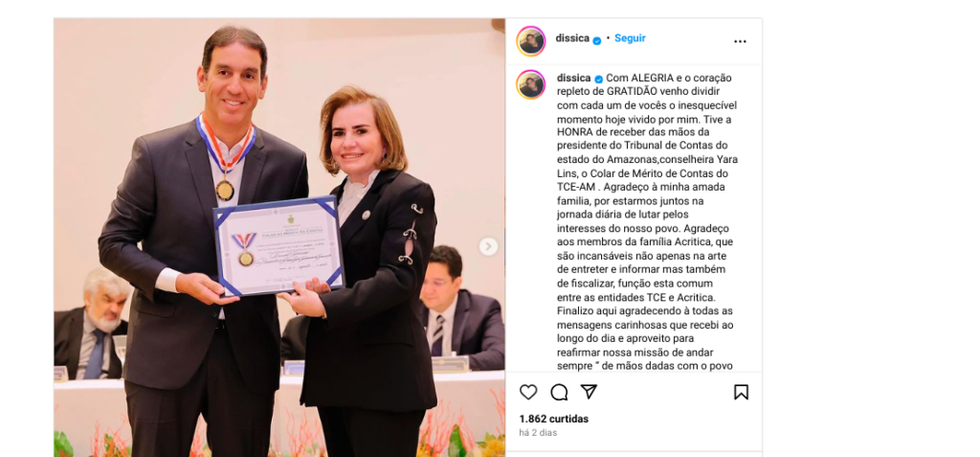
Task: Click the post photo of the award ceremony
Action: (279, 238)
